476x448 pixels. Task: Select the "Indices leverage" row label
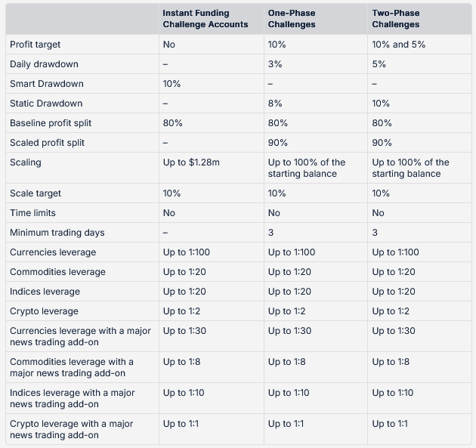[45, 292]
